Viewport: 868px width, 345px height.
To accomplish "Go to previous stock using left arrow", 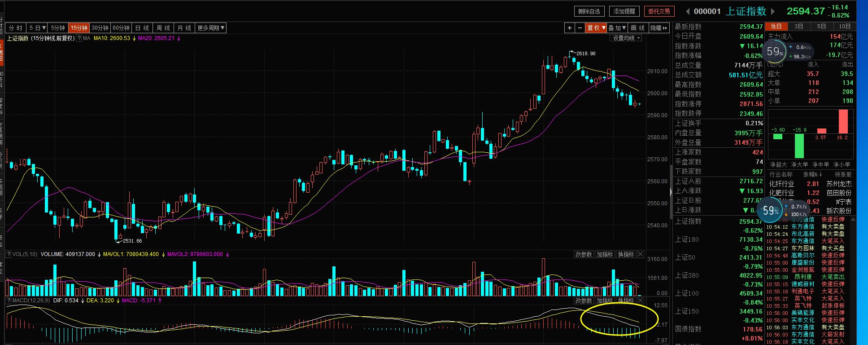I will (x=688, y=11).
